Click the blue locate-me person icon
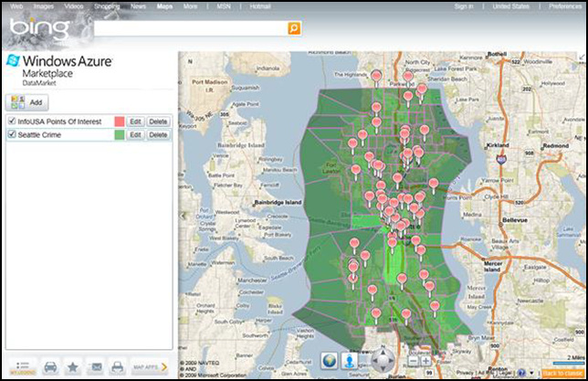588x381 pixels. 350,361
